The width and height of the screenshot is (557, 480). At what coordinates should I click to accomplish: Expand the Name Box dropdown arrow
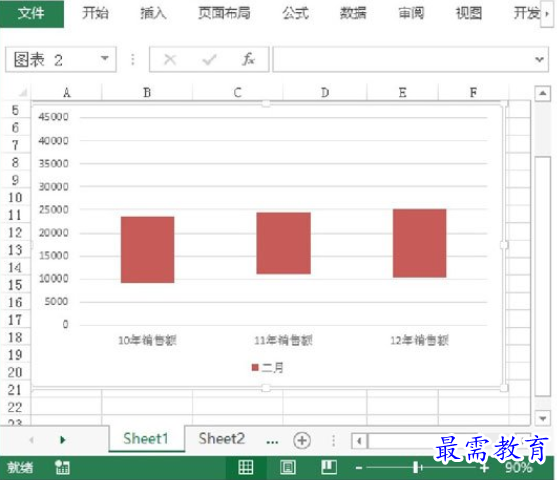[x=104, y=59]
